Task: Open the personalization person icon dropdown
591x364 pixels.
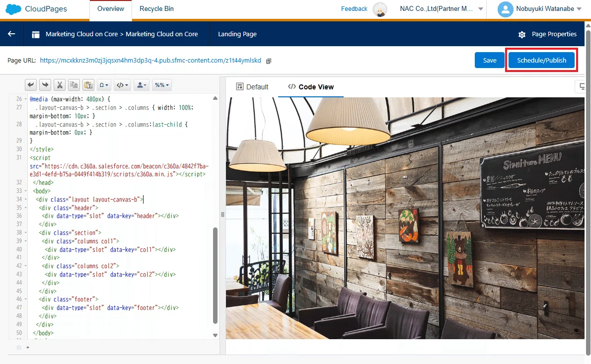Action: [x=142, y=85]
